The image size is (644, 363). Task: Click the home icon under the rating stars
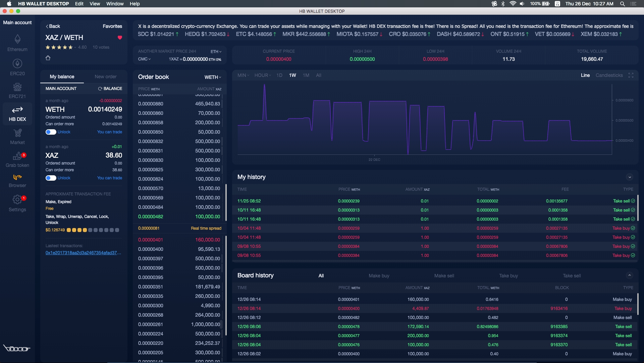pos(48,58)
